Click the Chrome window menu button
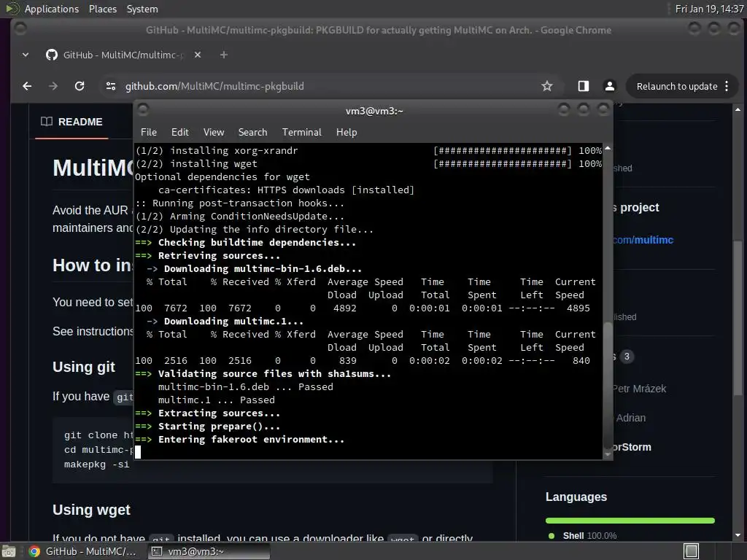Image resolution: width=747 pixels, height=560 pixels. tap(20, 29)
